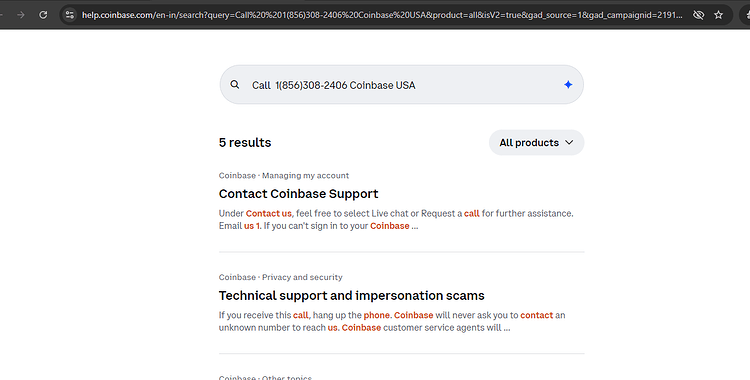Click the snippet starting "Under Contact us"

point(396,220)
